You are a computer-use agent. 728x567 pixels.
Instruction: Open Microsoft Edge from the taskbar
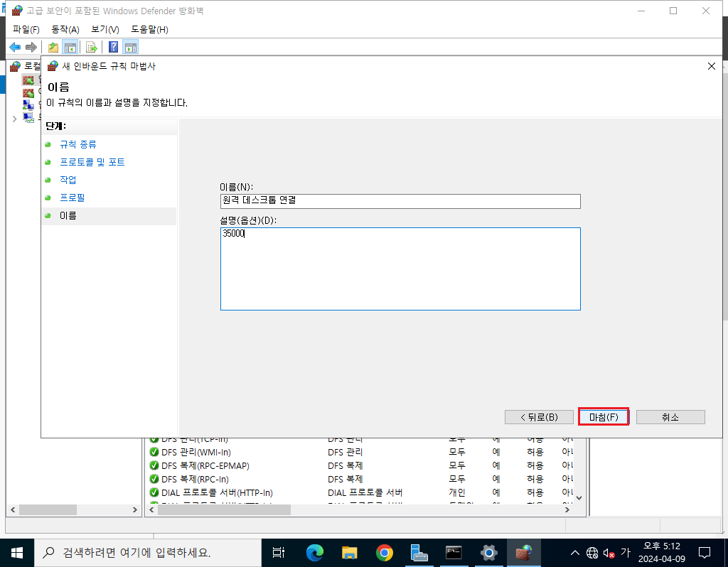315,553
